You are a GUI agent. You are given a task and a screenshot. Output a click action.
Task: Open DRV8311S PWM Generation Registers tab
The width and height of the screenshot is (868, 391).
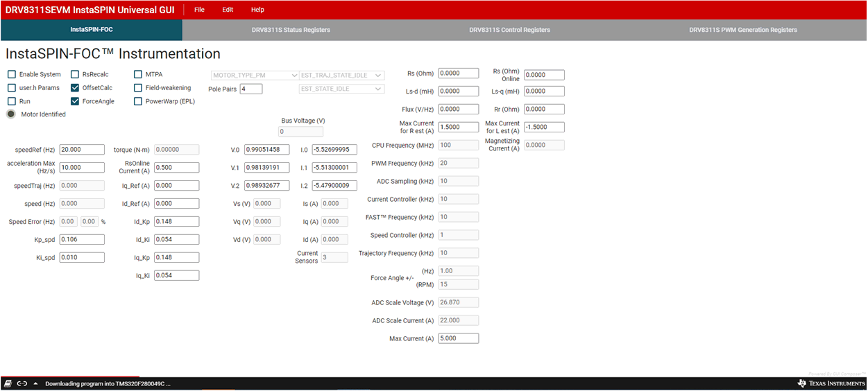742,30
